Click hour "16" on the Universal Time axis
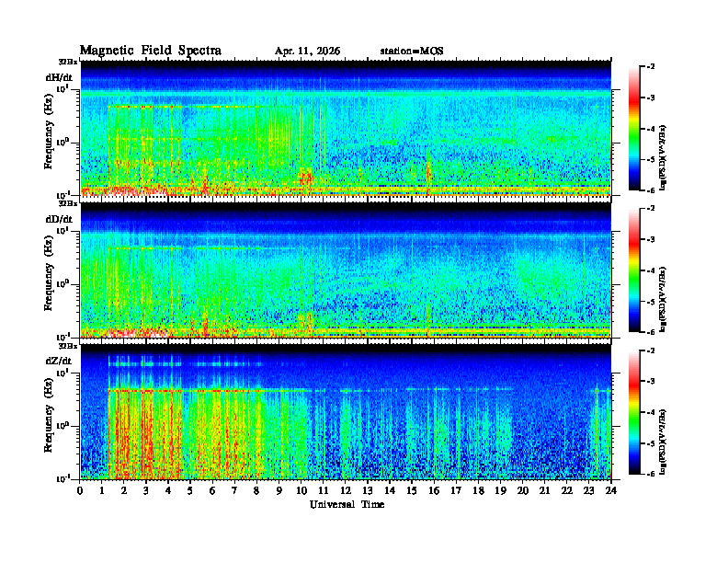The width and height of the screenshot is (728, 563). [x=434, y=491]
